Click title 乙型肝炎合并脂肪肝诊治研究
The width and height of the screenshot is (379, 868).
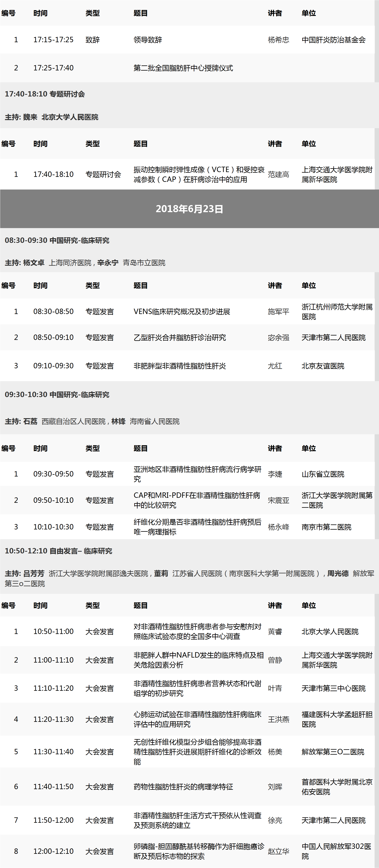[x=180, y=338]
